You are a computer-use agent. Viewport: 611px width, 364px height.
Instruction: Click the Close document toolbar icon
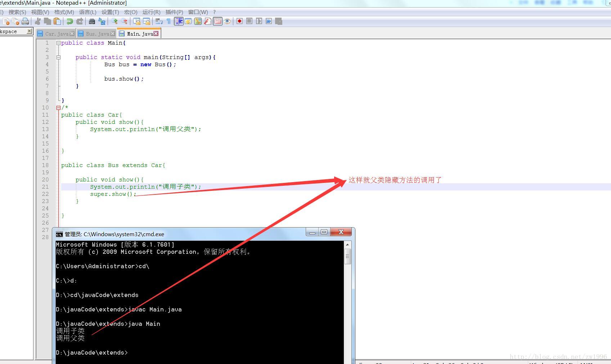6,21
